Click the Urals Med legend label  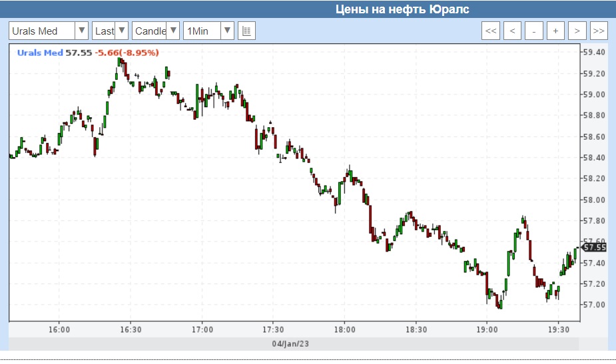click(x=40, y=53)
